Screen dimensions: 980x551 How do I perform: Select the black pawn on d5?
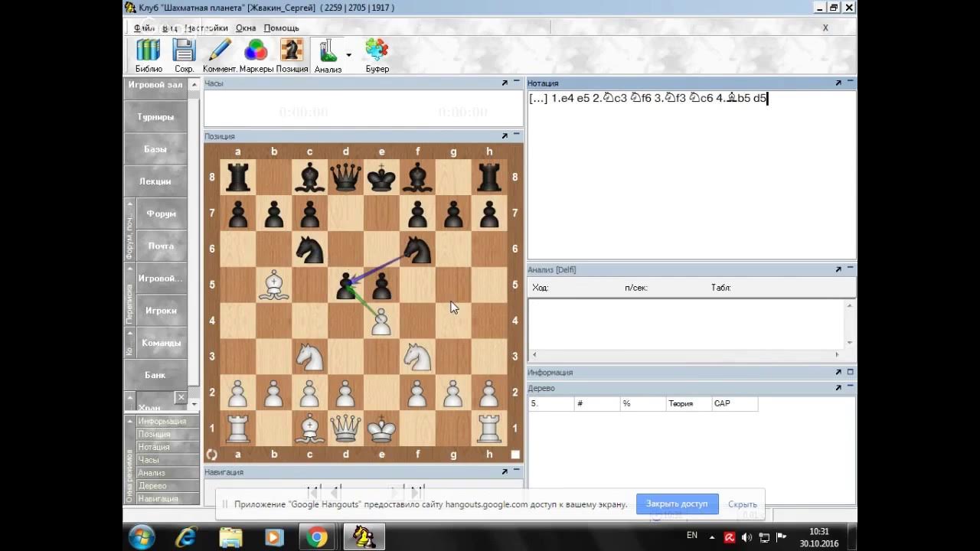pos(346,285)
